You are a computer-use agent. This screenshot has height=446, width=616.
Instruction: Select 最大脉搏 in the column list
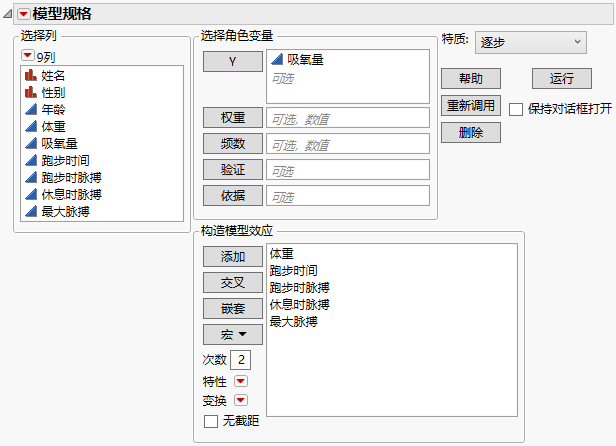pos(65,211)
